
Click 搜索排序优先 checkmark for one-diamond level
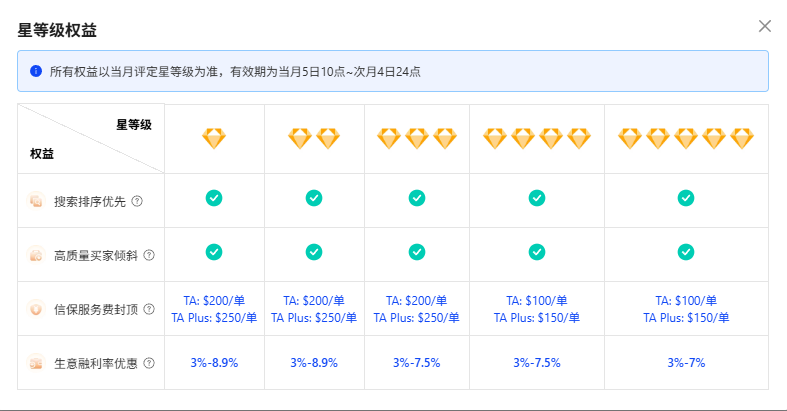[x=214, y=198]
